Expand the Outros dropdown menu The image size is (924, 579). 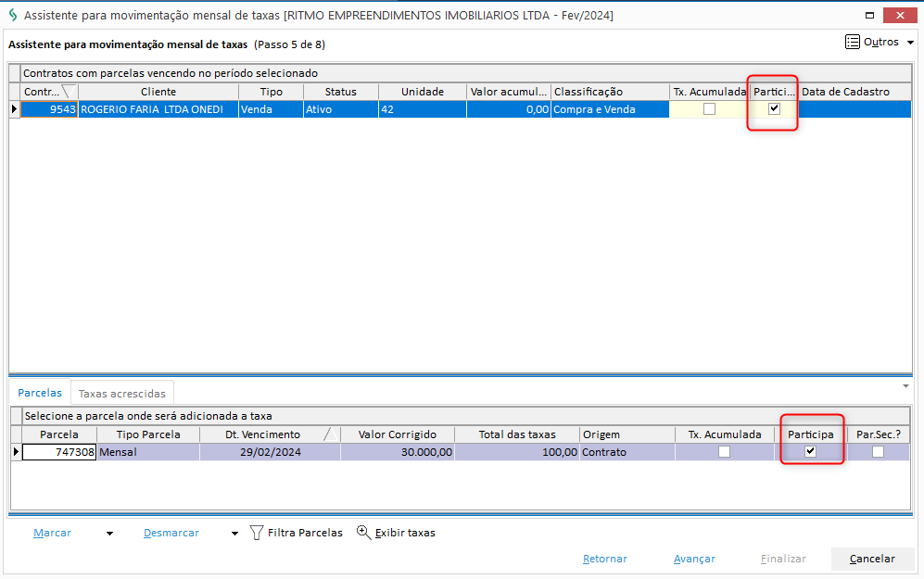click(910, 43)
